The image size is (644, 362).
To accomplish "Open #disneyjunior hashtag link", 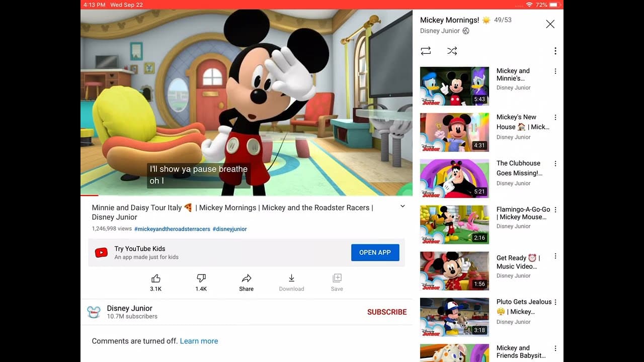I will point(229,229).
